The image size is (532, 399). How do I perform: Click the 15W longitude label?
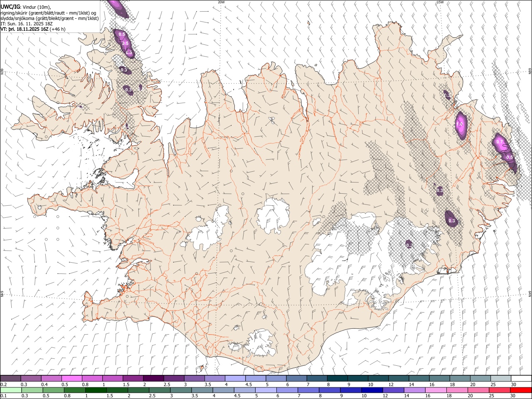click(x=440, y=2)
